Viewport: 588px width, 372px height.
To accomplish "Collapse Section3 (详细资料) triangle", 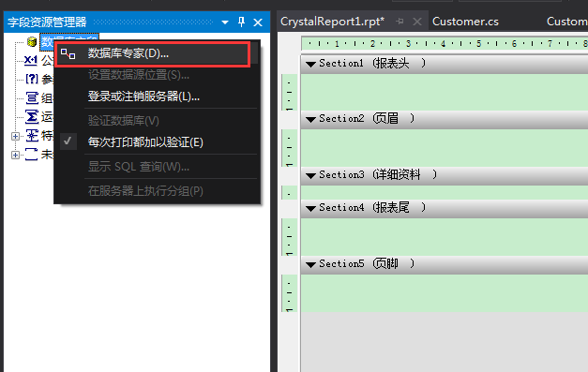I will pyautogui.click(x=310, y=176).
